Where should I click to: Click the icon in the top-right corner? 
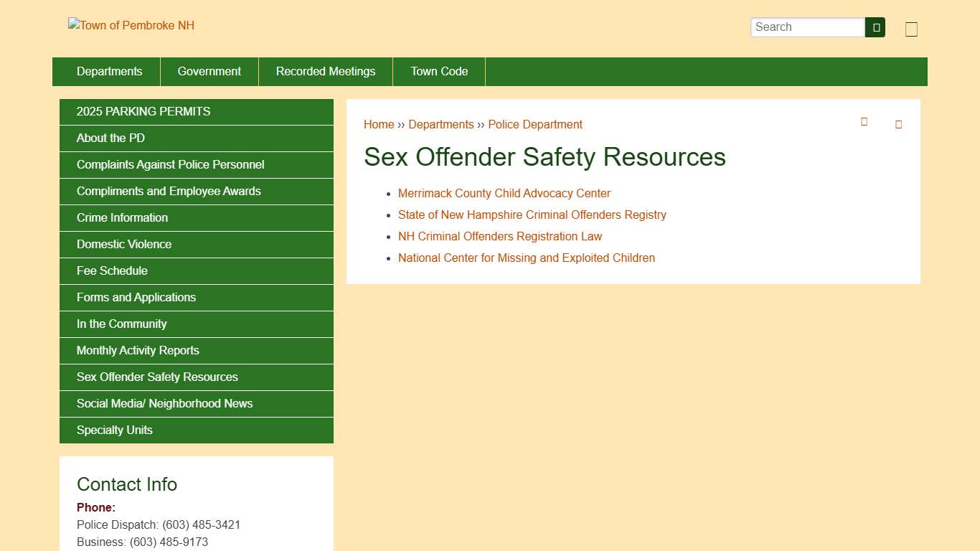pos(911,29)
